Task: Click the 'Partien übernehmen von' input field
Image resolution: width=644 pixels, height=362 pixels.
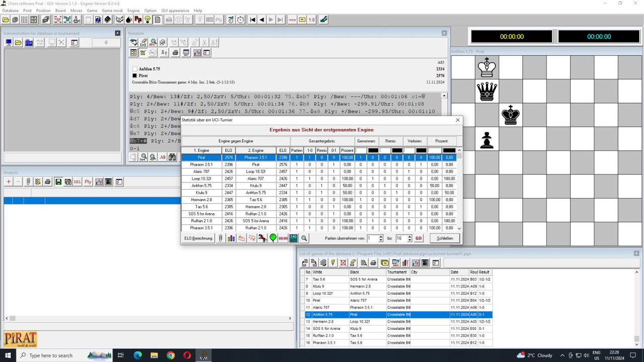Action: tap(372, 238)
